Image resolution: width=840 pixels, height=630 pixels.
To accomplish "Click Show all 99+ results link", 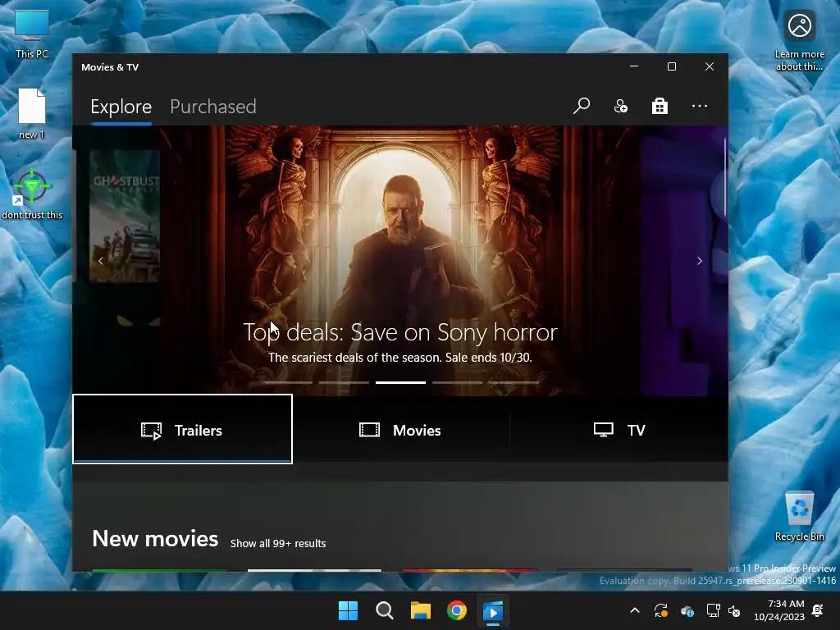I will [x=278, y=543].
